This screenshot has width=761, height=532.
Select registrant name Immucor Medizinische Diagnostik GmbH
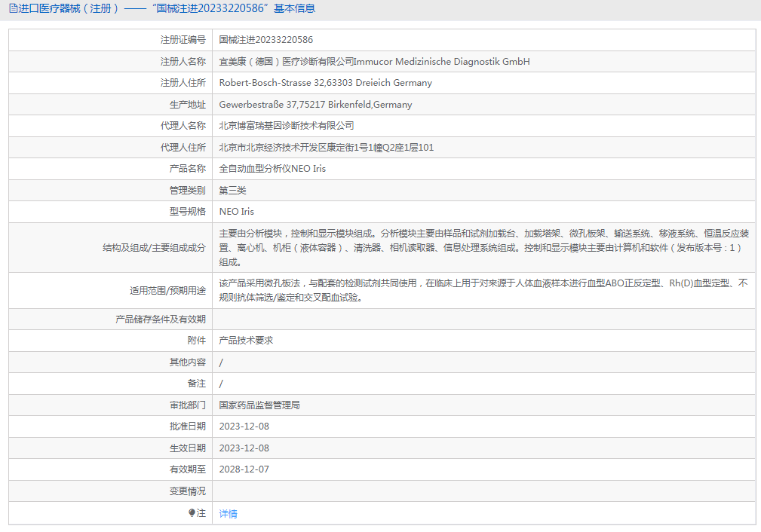click(x=442, y=62)
